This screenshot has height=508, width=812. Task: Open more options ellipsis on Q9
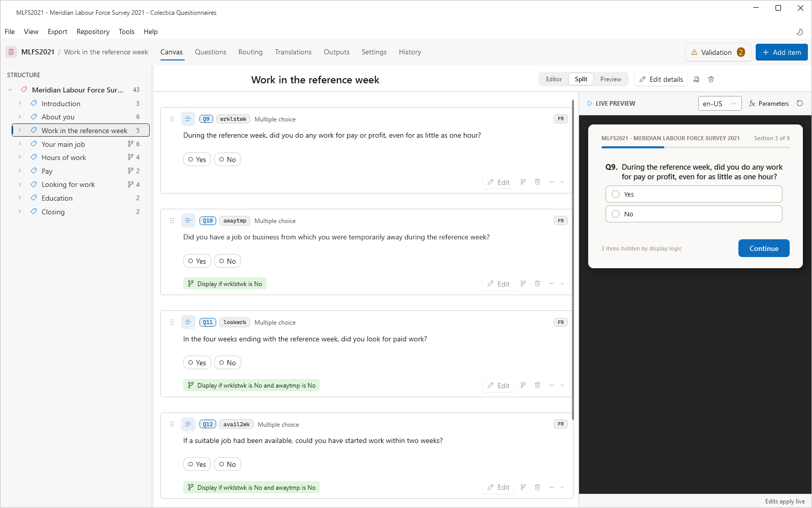pos(552,182)
